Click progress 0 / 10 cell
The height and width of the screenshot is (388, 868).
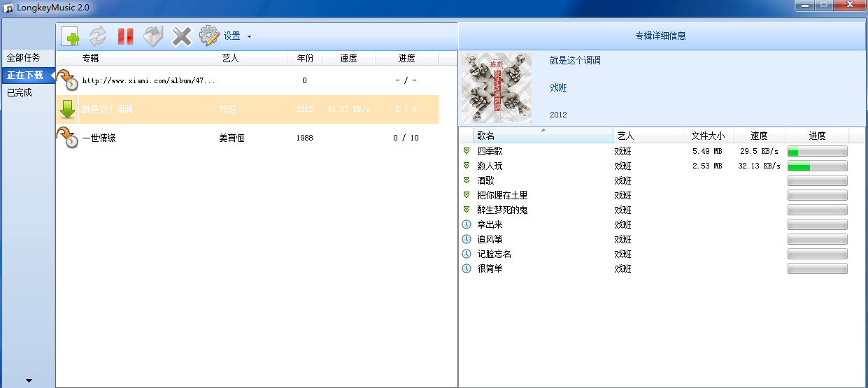coord(406,138)
